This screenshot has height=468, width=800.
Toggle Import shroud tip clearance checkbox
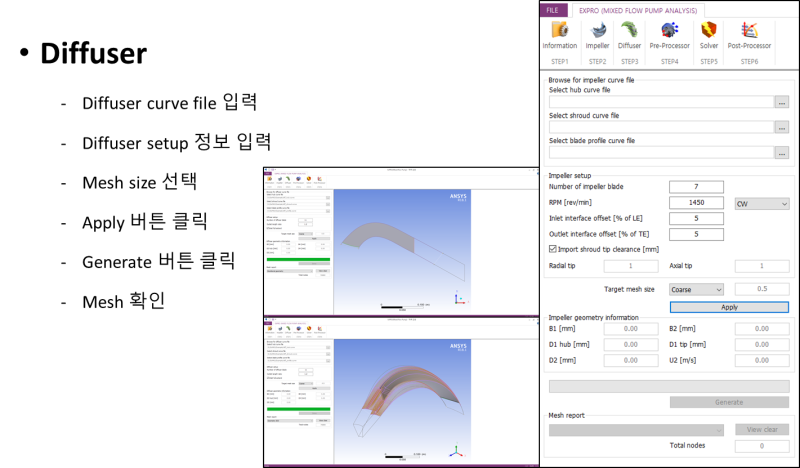pyautogui.click(x=553, y=249)
